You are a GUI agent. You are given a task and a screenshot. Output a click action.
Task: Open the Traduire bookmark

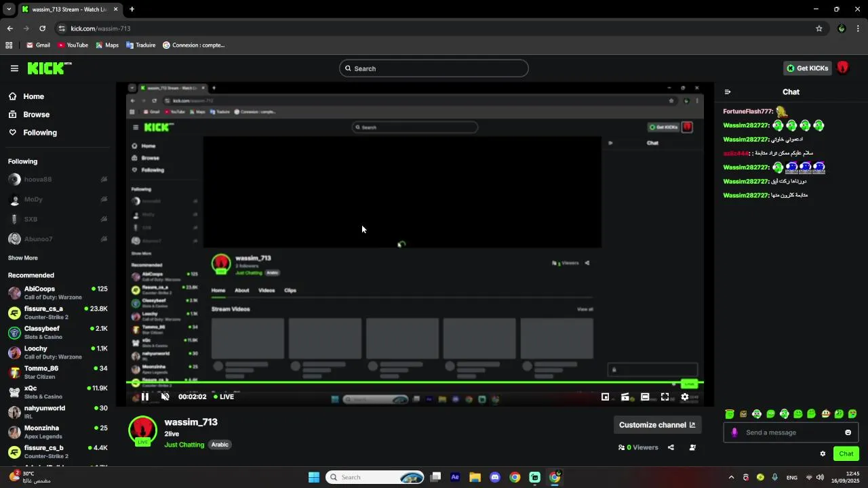point(141,45)
